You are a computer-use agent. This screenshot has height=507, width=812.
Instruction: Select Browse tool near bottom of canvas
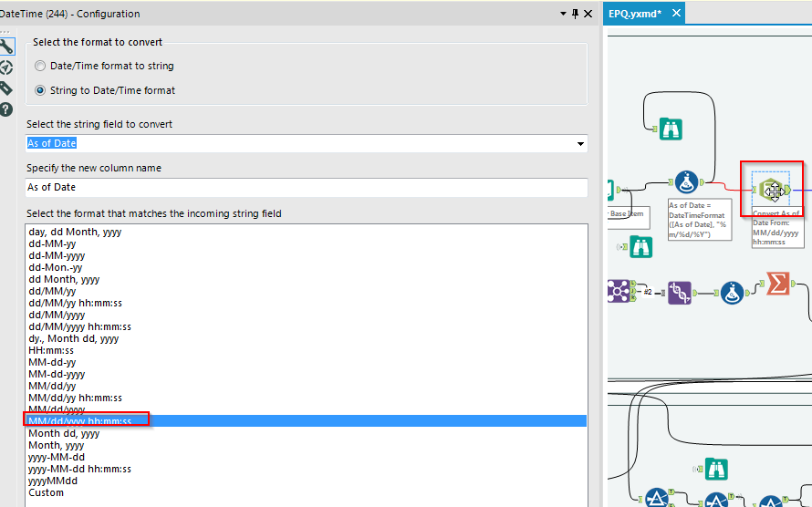click(717, 470)
